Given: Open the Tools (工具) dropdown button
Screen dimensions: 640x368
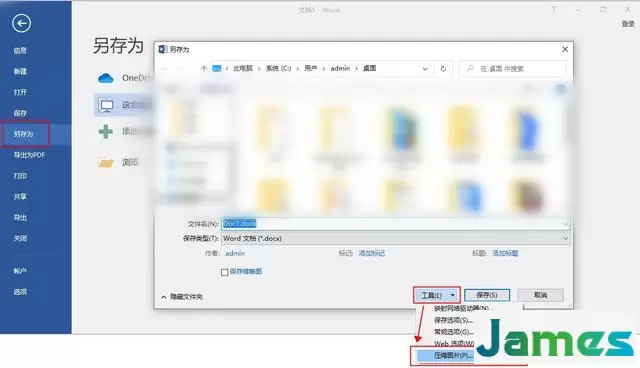Looking at the screenshot, I should 437,295.
